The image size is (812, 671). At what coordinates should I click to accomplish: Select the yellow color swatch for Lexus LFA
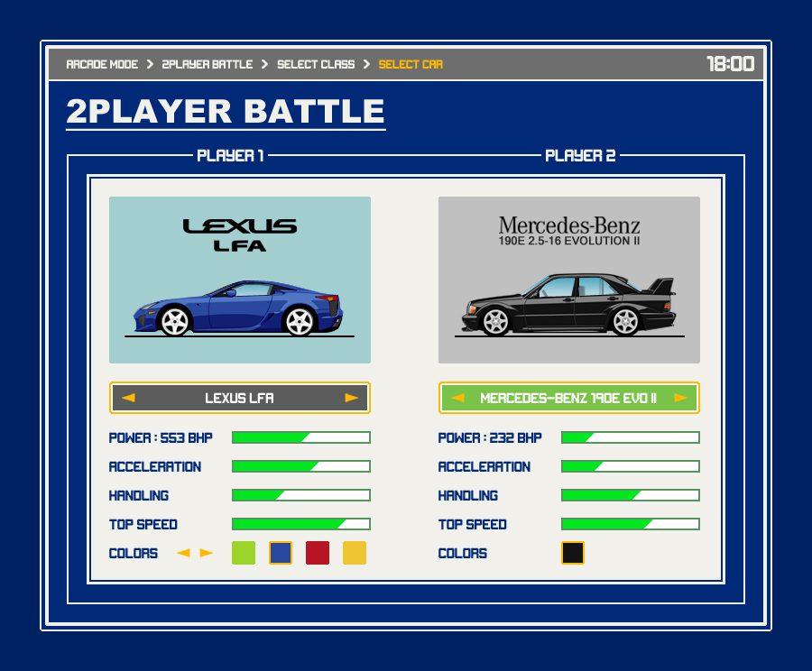(x=355, y=553)
